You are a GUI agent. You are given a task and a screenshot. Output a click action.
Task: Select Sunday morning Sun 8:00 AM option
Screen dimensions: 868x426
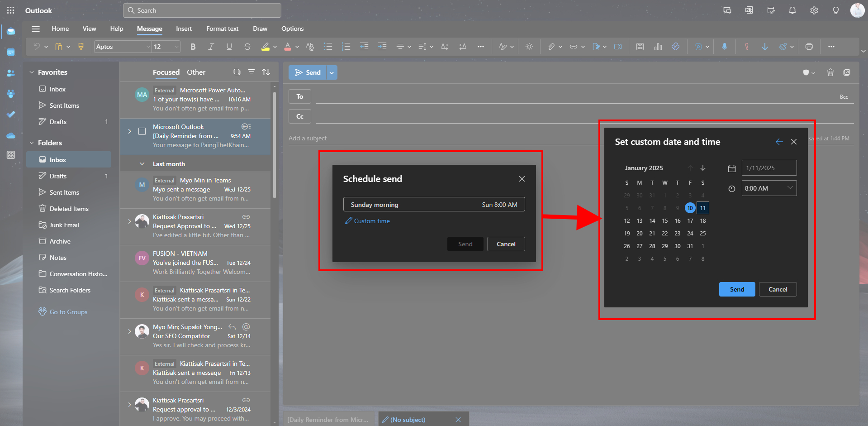pos(434,204)
